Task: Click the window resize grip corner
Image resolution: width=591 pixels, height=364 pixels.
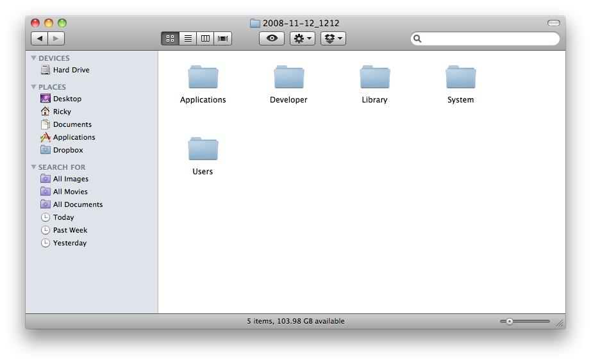Action: pyautogui.click(x=560, y=323)
